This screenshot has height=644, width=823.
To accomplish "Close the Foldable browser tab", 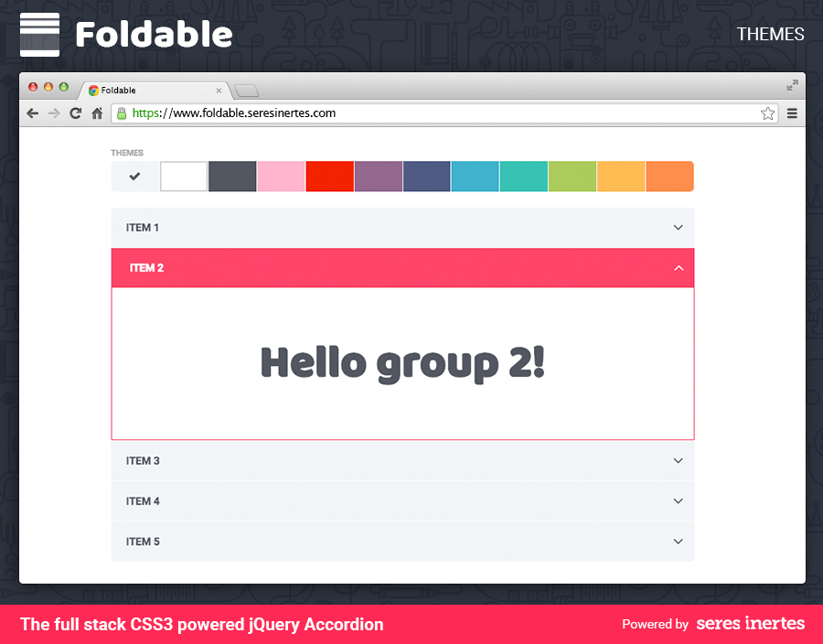I will point(219,91).
